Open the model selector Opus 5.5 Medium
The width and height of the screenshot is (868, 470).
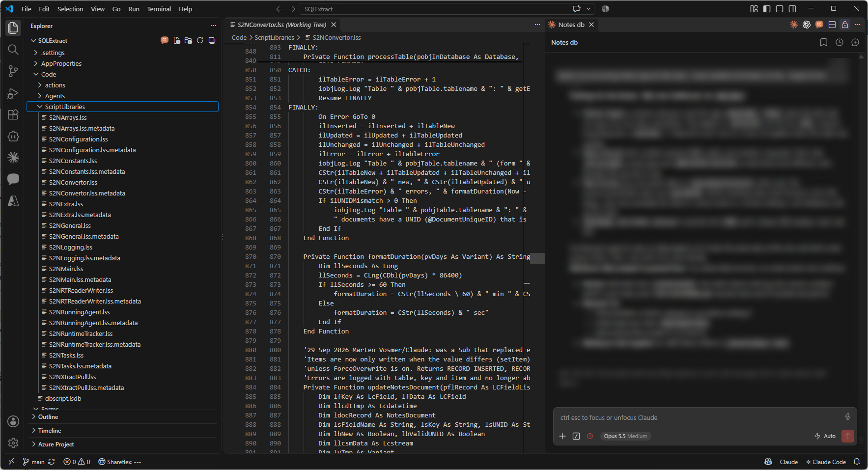pyautogui.click(x=625, y=436)
